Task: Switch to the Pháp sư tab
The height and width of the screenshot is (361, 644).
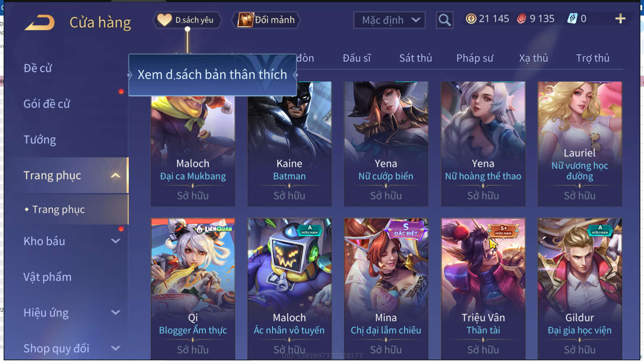Action: tap(475, 58)
